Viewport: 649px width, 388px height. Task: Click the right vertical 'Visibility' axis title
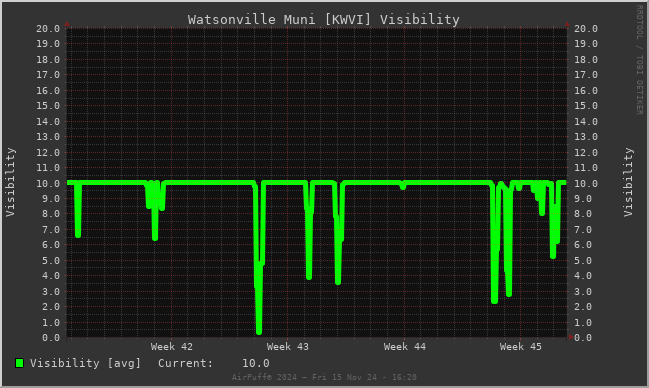click(628, 182)
